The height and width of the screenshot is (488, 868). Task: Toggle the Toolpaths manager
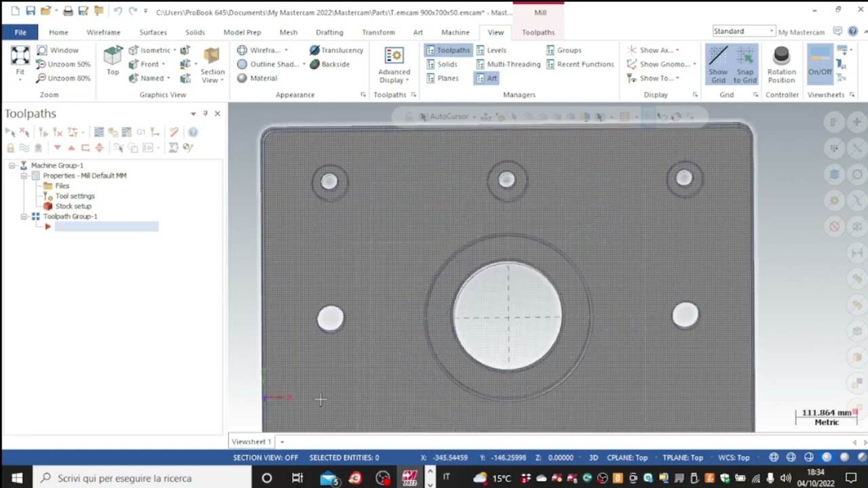448,50
